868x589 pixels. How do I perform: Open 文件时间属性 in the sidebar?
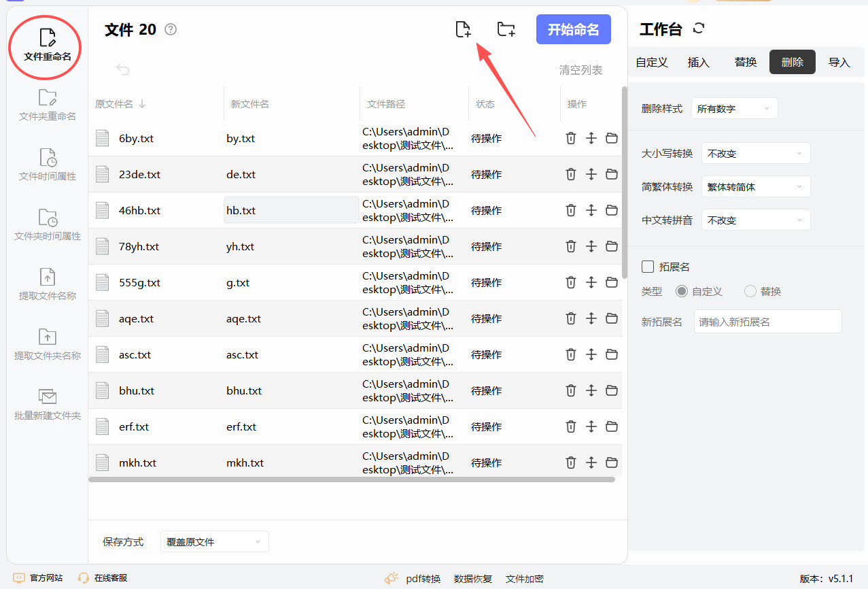(48, 165)
